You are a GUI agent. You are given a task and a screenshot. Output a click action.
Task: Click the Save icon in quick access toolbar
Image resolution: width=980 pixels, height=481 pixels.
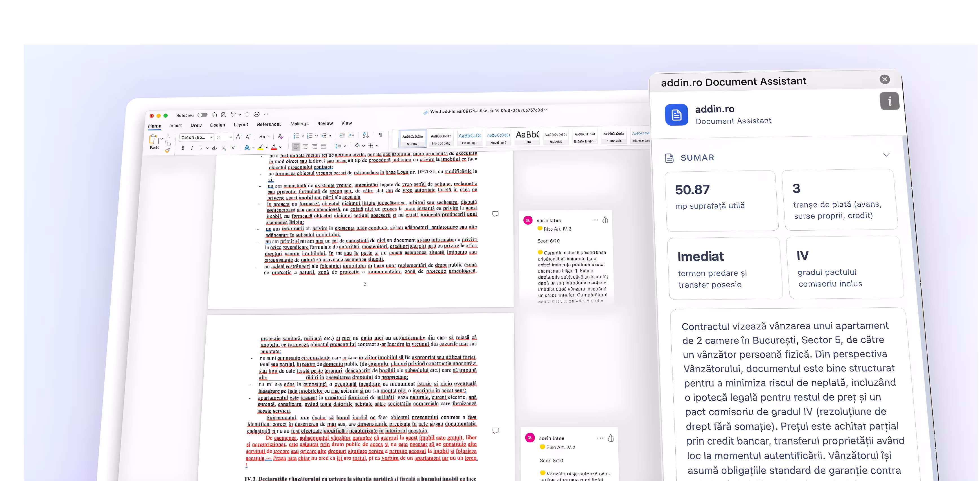pyautogui.click(x=224, y=115)
